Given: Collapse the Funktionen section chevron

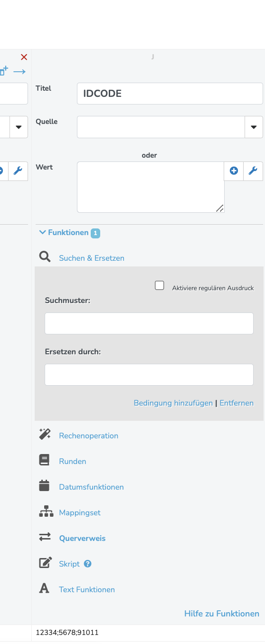Looking at the screenshot, I should pos(43,232).
